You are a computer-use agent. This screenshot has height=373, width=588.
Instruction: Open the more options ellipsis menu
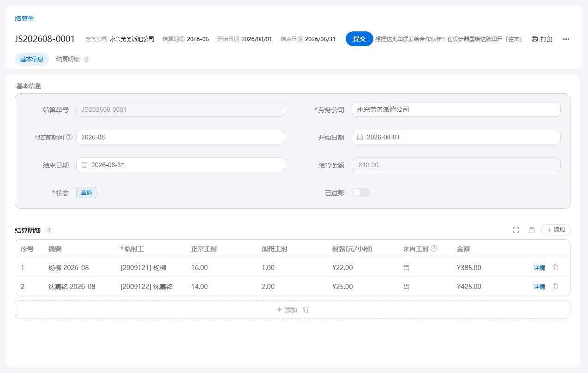566,39
